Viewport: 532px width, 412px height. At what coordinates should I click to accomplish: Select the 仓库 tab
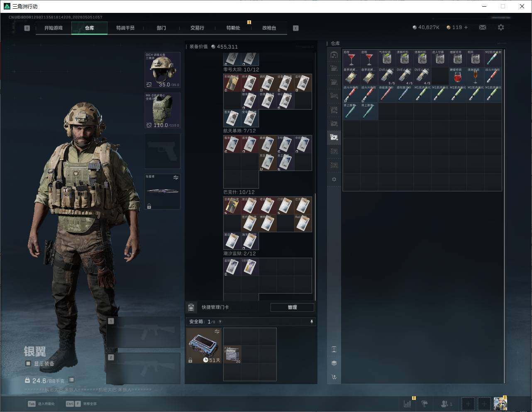89,28
